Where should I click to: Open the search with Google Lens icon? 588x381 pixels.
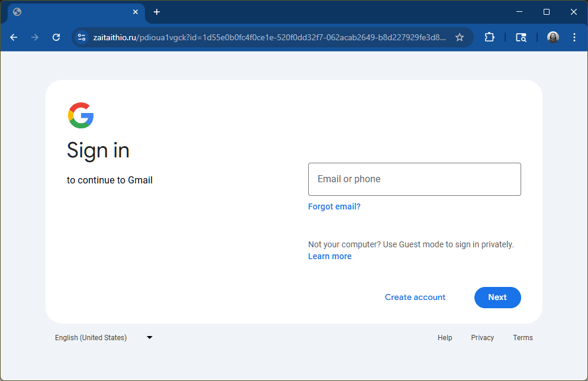coord(521,37)
